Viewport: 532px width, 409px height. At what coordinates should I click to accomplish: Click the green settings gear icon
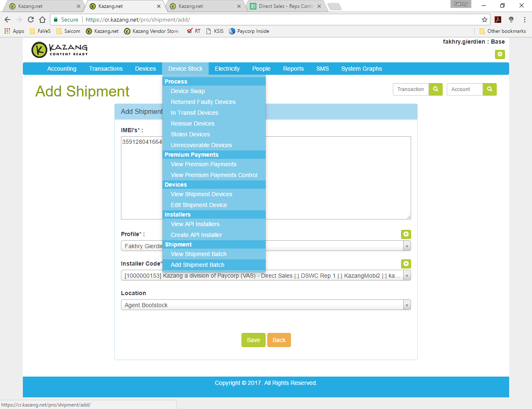500,54
